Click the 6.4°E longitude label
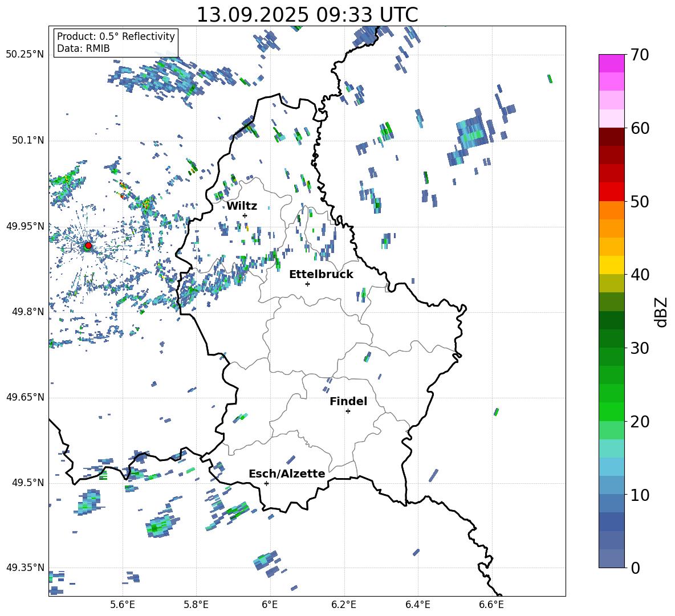Screen dimensions: 675x616 click(x=417, y=605)
